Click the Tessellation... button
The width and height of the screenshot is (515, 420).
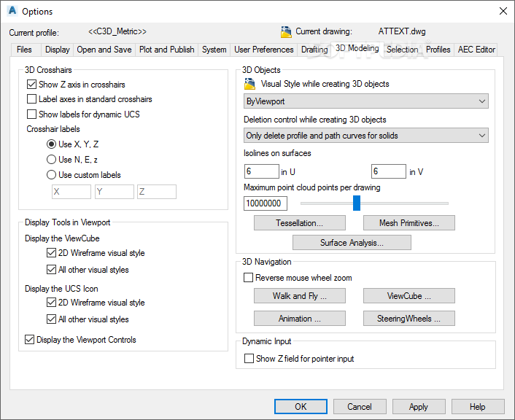300,223
